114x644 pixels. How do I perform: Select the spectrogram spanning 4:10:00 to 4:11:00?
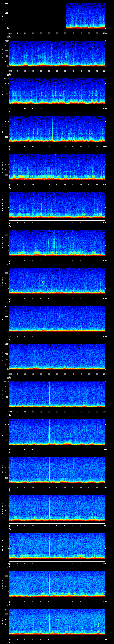(x=57, y=54)
